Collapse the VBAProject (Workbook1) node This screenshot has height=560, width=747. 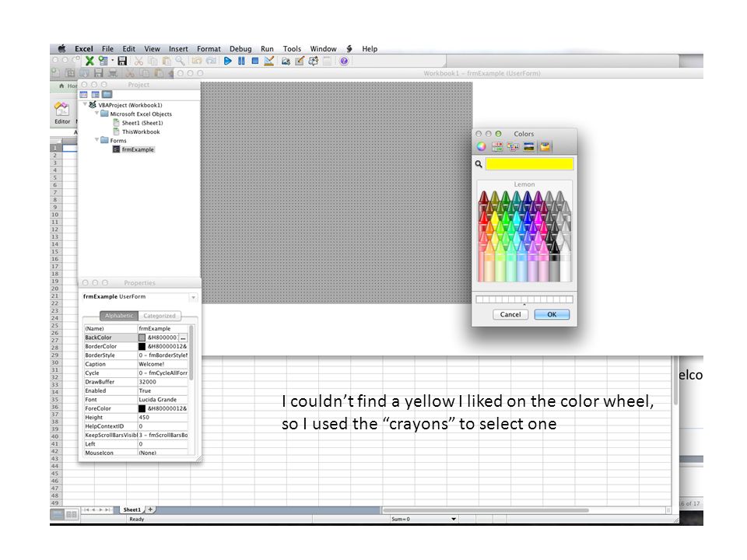tap(85, 104)
